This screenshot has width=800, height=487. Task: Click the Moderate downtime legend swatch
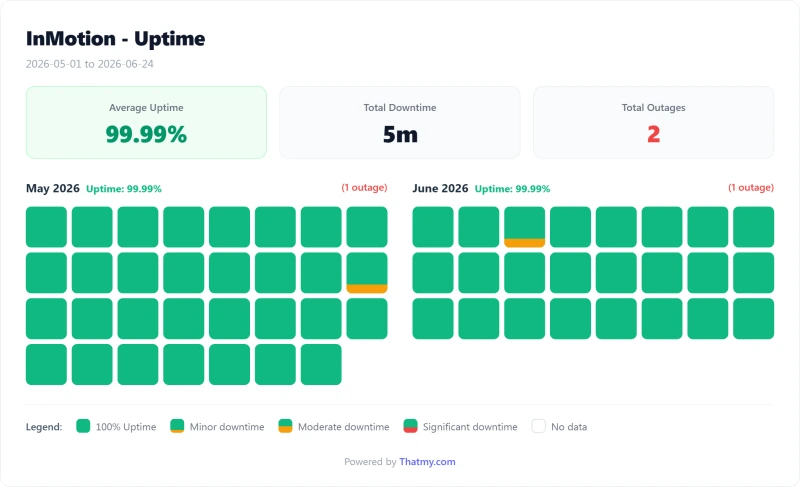pos(285,426)
